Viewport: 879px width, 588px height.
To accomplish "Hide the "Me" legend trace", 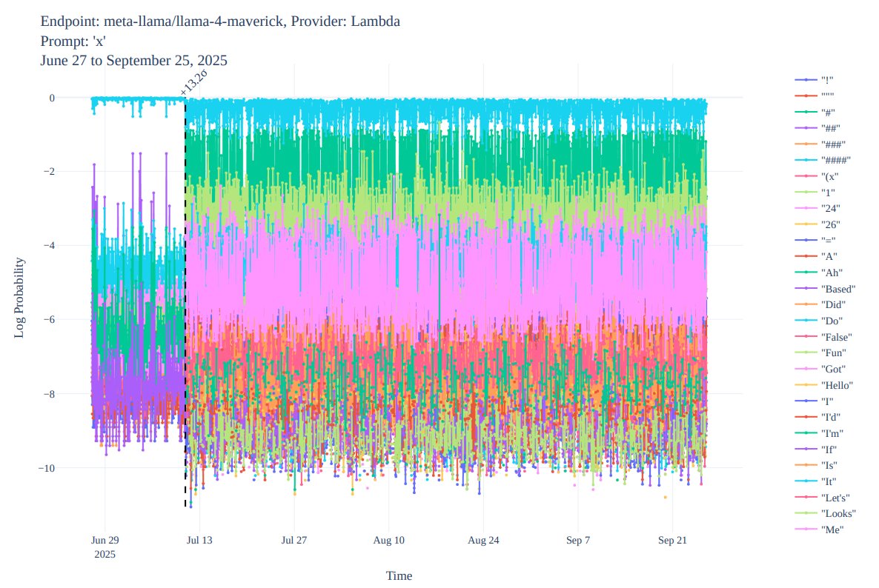I will click(x=819, y=529).
